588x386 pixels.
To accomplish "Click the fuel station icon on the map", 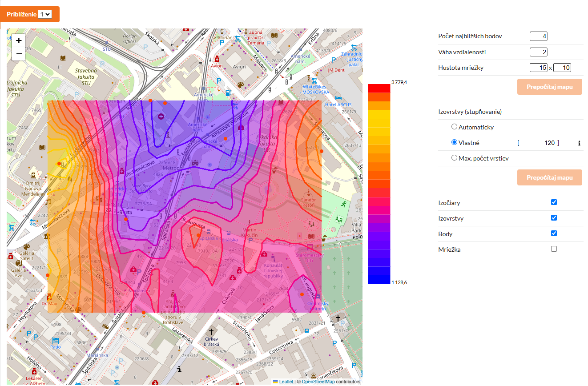I will tap(228, 93).
